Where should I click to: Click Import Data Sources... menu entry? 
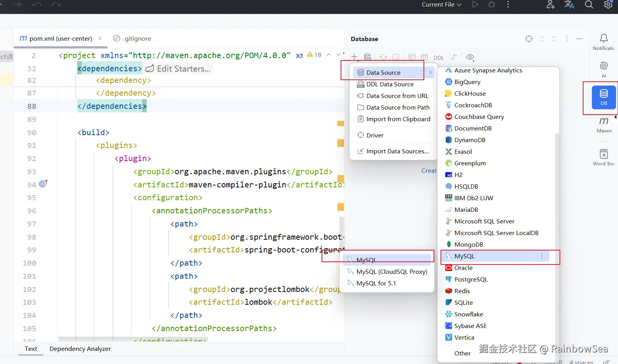pos(397,151)
